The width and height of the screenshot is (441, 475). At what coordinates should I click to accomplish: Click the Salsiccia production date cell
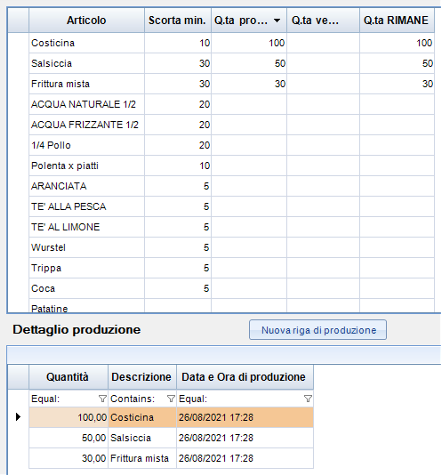[245, 438]
